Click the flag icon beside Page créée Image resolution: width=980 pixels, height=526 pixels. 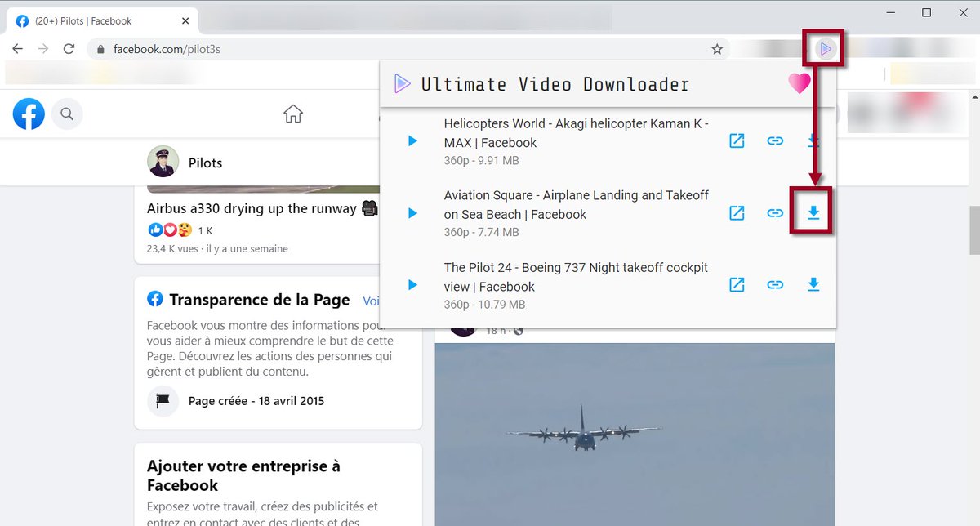pos(163,401)
